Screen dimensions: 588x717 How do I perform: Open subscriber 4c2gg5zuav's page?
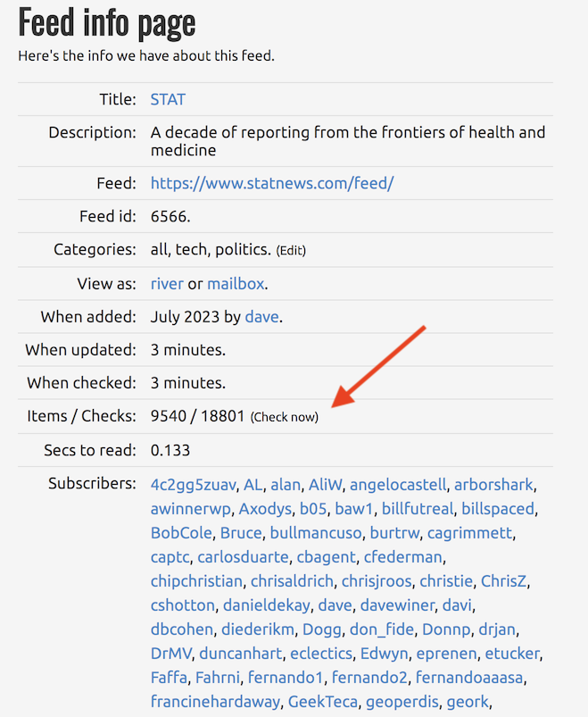(x=193, y=485)
